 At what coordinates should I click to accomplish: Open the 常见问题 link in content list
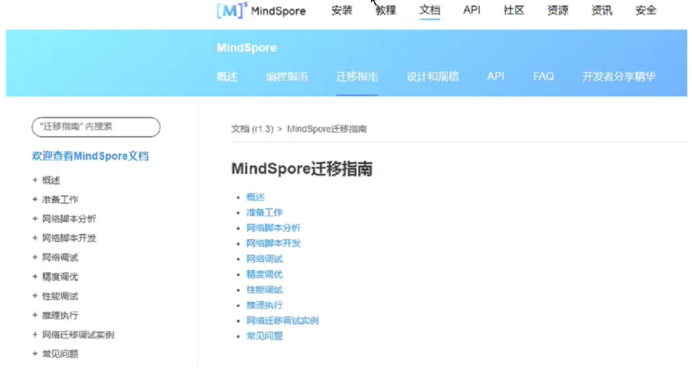264,336
